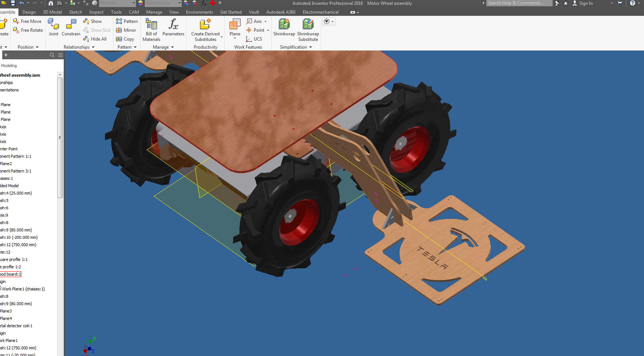644x356 pixels.
Task: Select the Mirror component tool
Action: (126, 30)
